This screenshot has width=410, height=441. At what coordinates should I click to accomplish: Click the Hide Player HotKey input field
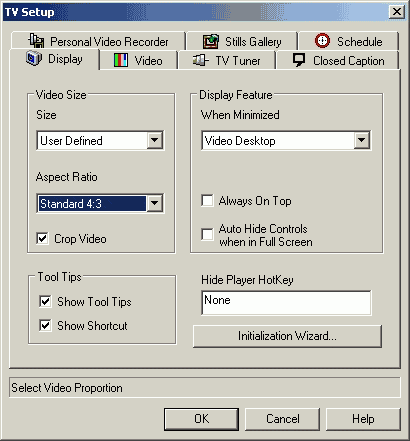286,302
